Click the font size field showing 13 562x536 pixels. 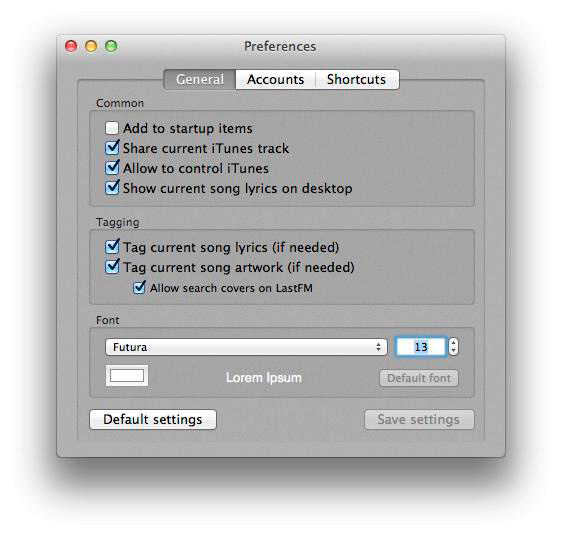point(421,347)
